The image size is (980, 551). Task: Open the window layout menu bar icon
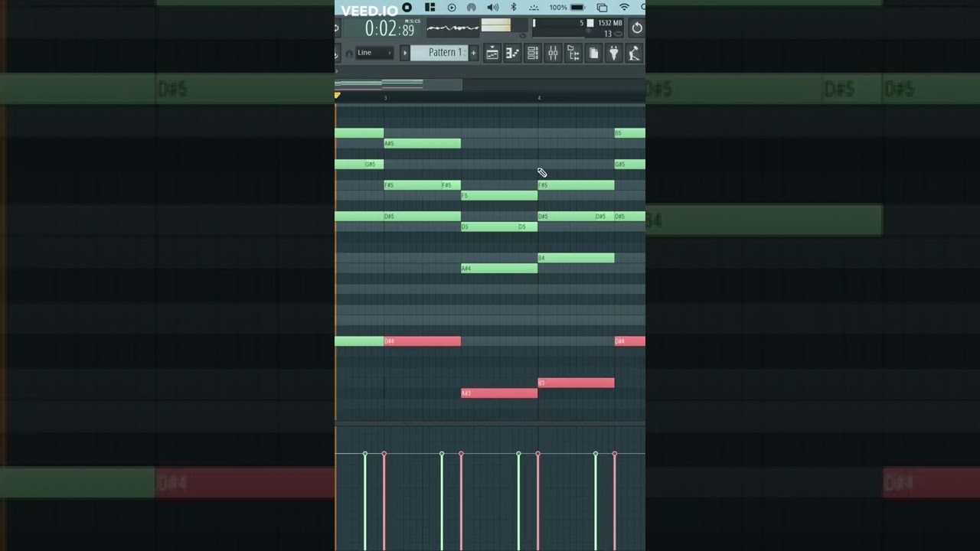coord(430,8)
